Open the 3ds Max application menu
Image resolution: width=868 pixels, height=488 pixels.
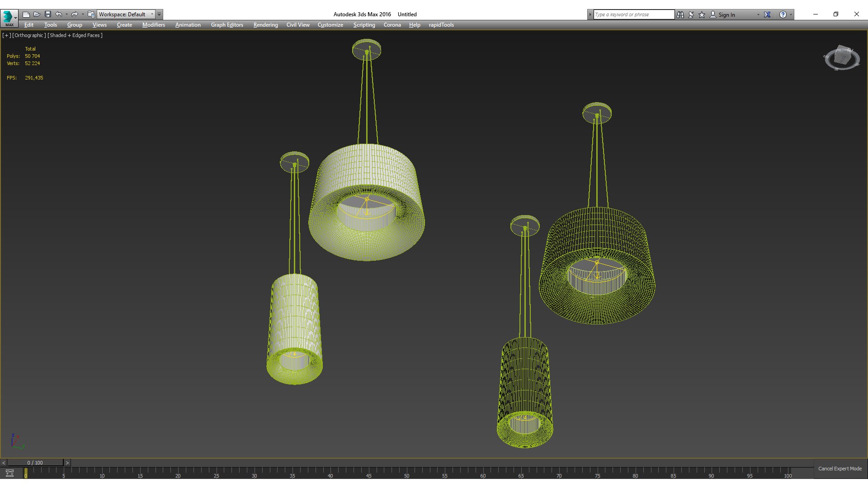pos(9,18)
